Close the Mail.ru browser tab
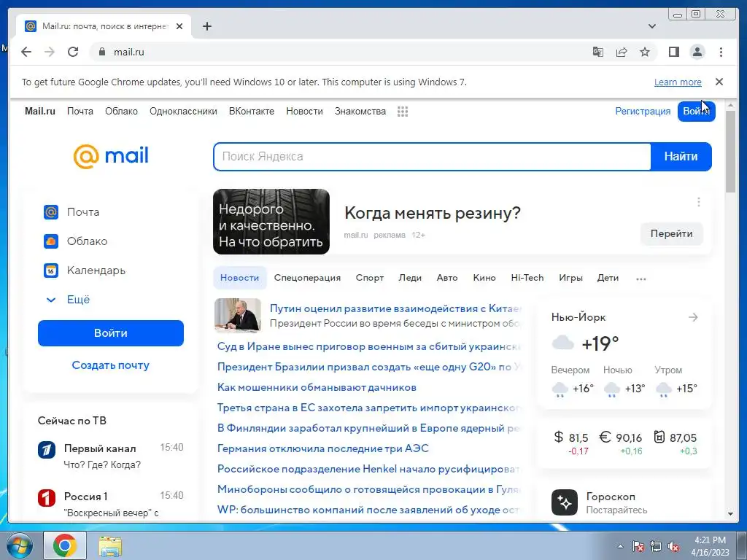This screenshot has height=560, width=747. 179,26
